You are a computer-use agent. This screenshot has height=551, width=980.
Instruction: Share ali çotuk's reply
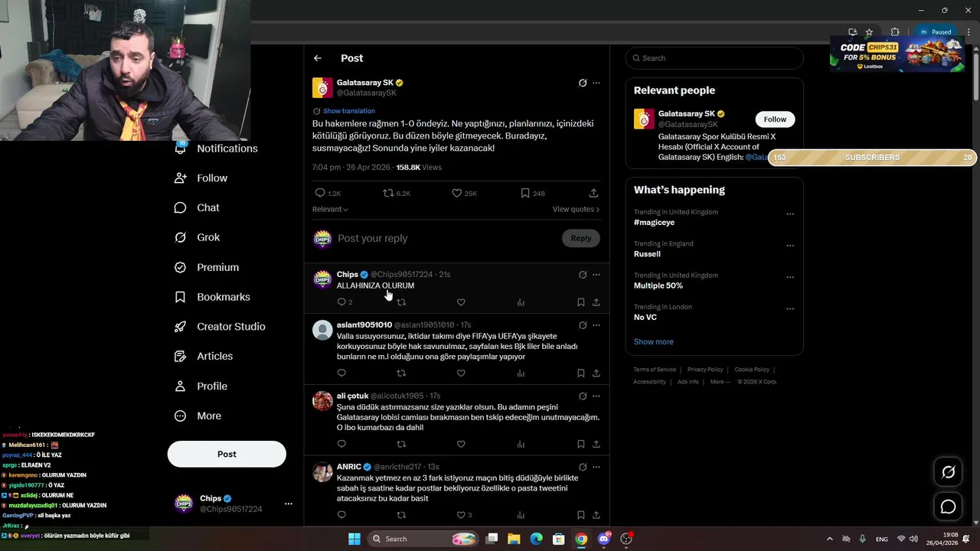[596, 444]
